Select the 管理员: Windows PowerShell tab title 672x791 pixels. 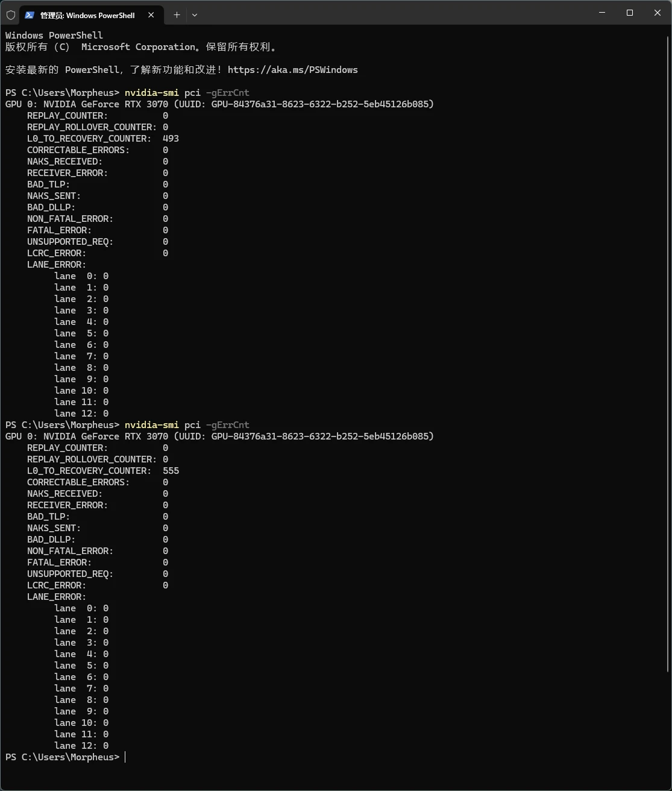pyautogui.click(x=87, y=15)
